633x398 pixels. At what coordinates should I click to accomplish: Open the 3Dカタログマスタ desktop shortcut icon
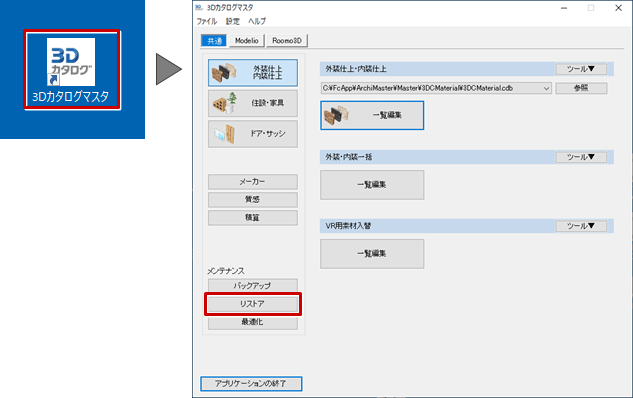pyautogui.click(x=72, y=69)
